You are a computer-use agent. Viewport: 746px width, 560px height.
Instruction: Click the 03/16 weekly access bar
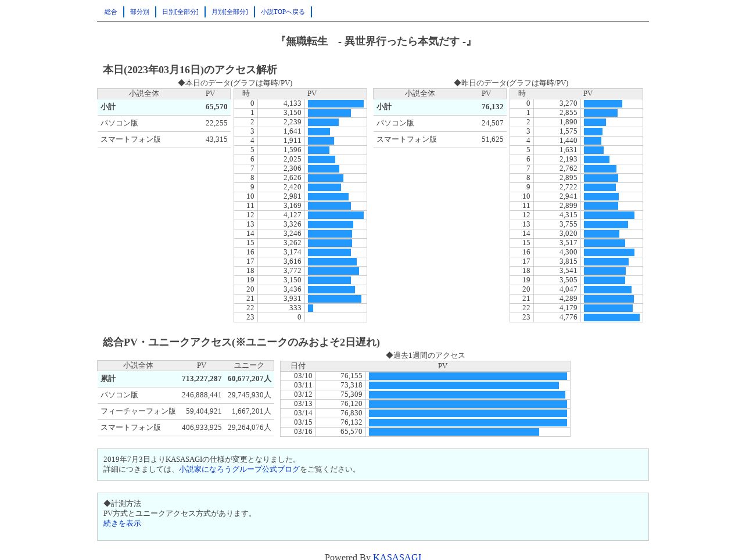point(454,432)
